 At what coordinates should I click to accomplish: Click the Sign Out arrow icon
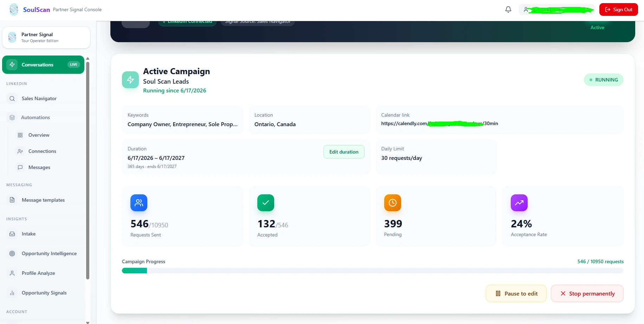coord(607,9)
